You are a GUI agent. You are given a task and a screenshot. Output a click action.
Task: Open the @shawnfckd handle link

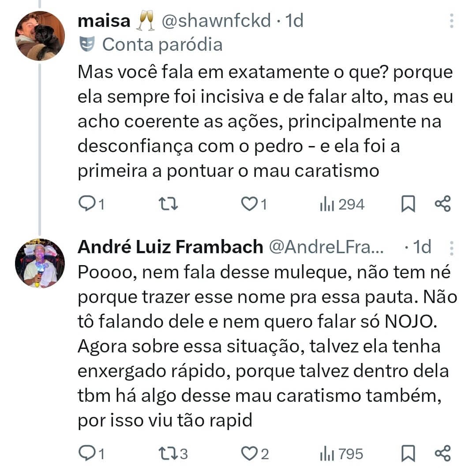216,21
